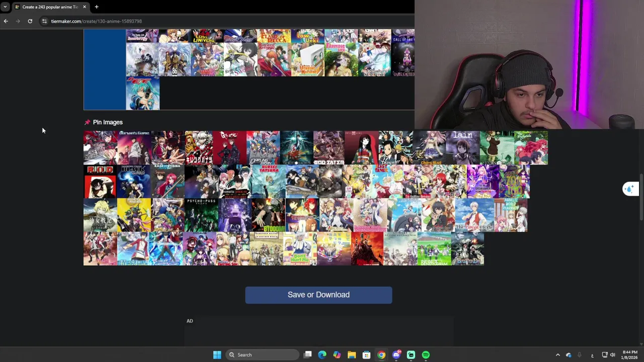
Task: Click the Pin Images label
Action: pyautogui.click(x=108, y=122)
